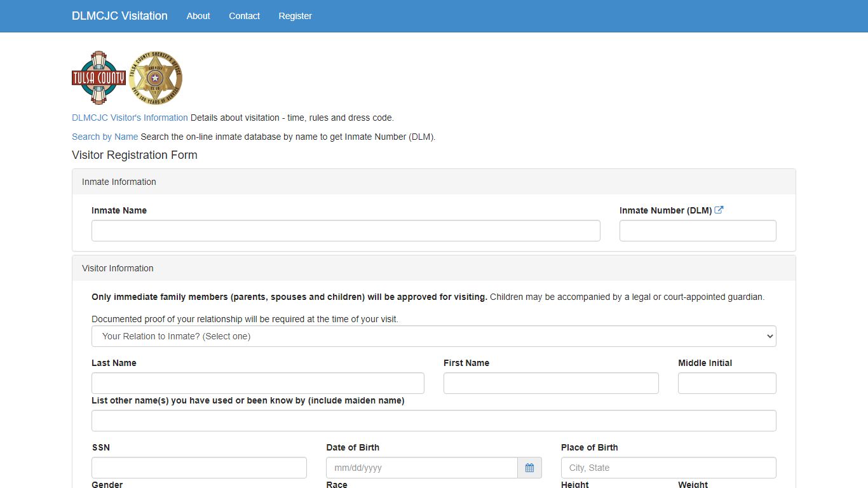Open the About menu item
The image size is (868, 488).
pos(198,16)
